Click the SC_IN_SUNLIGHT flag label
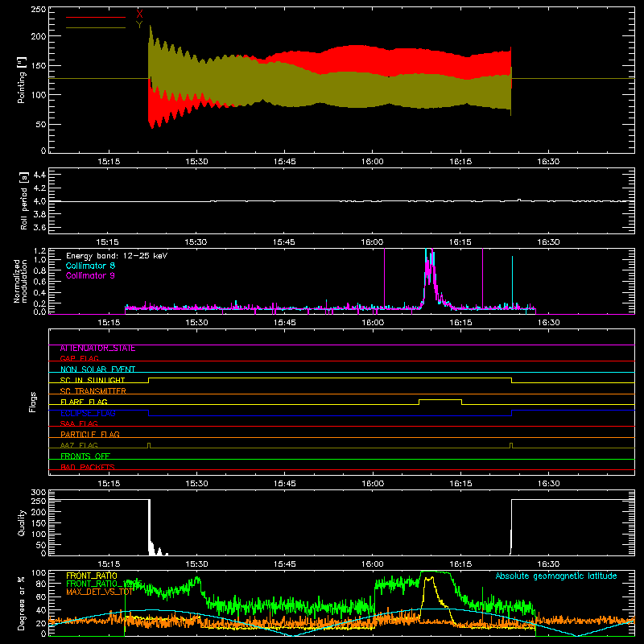Image resolution: width=644 pixels, height=644 pixels. 93,380
